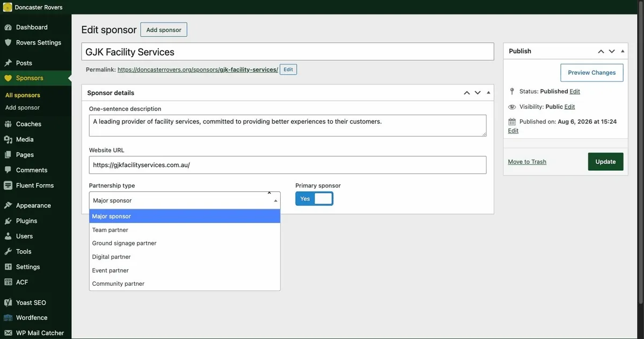Collapse the Publish panel

pyautogui.click(x=622, y=51)
